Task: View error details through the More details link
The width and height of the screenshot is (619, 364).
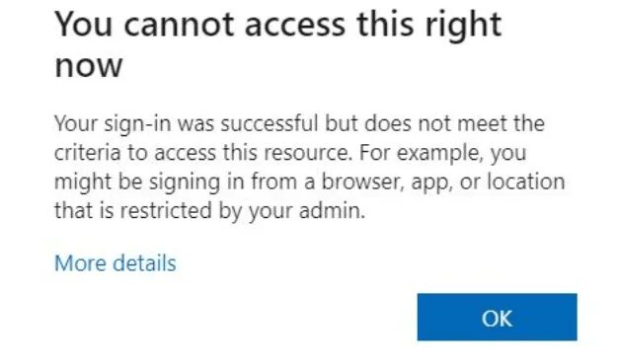Action: (x=116, y=263)
